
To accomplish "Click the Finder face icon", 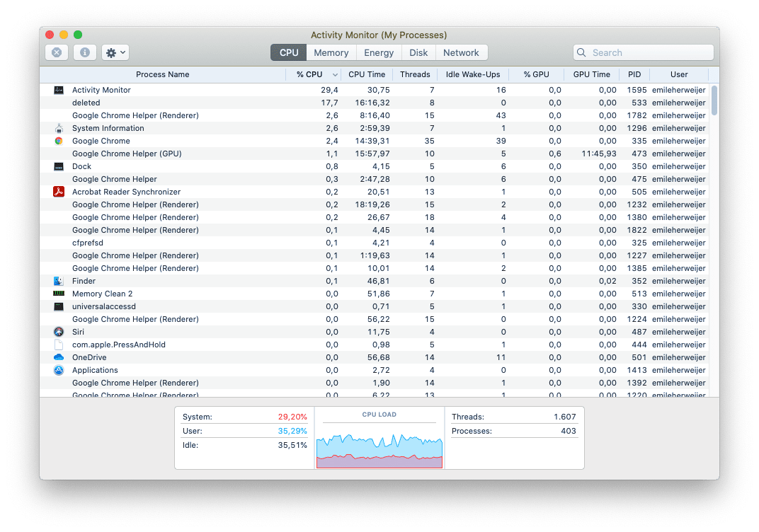I will point(59,281).
